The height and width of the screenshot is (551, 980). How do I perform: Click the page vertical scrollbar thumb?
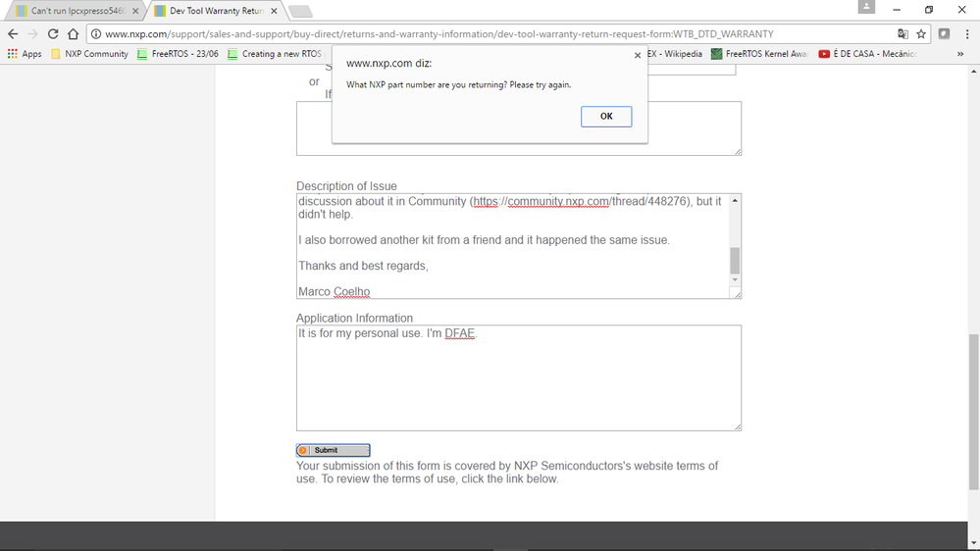(x=974, y=413)
